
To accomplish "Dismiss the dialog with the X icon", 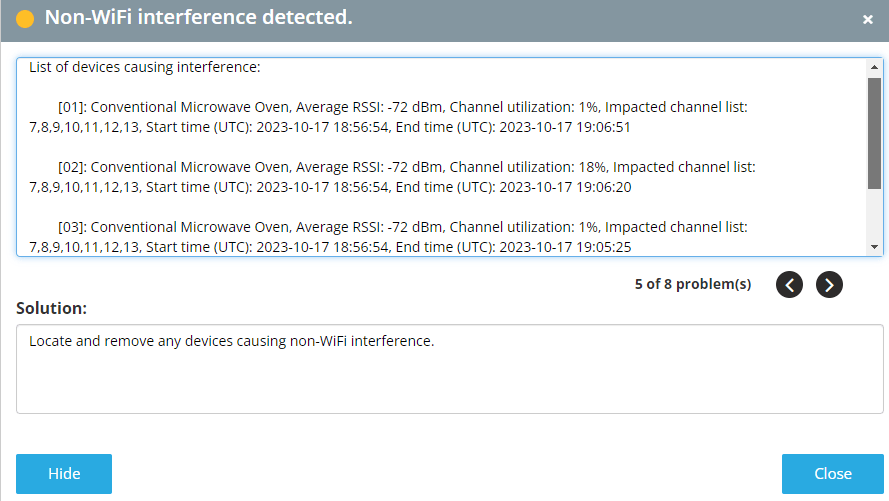I will click(x=868, y=19).
